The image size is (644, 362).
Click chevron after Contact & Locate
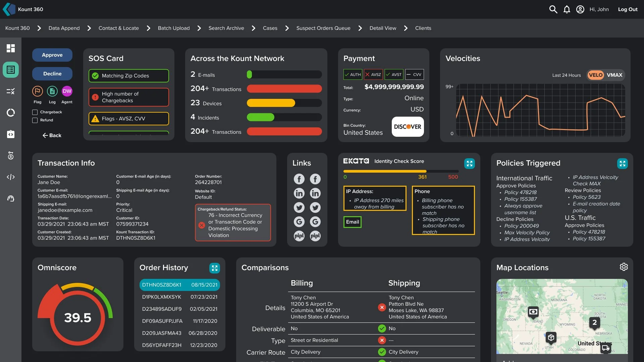coord(149,28)
